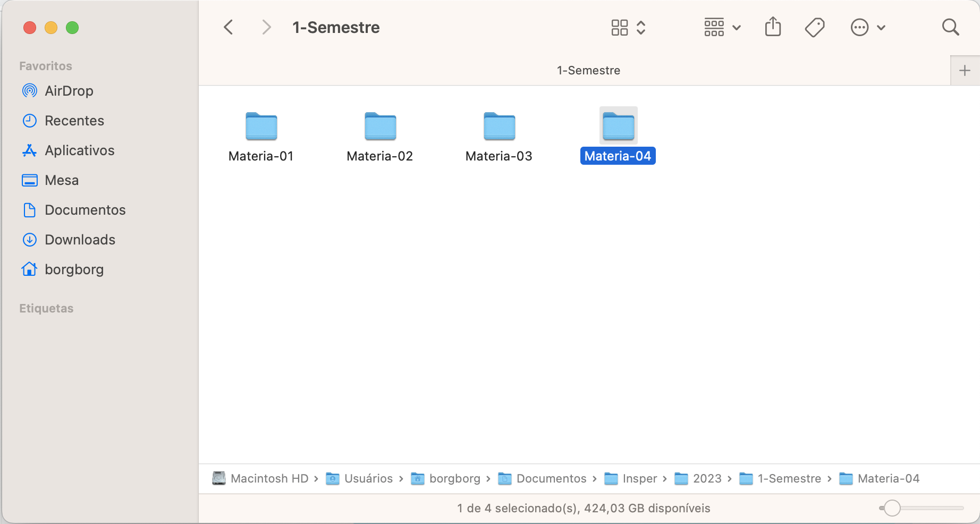This screenshot has height=524, width=980.
Task: Go back with the left chevron button
Action: click(x=229, y=27)
